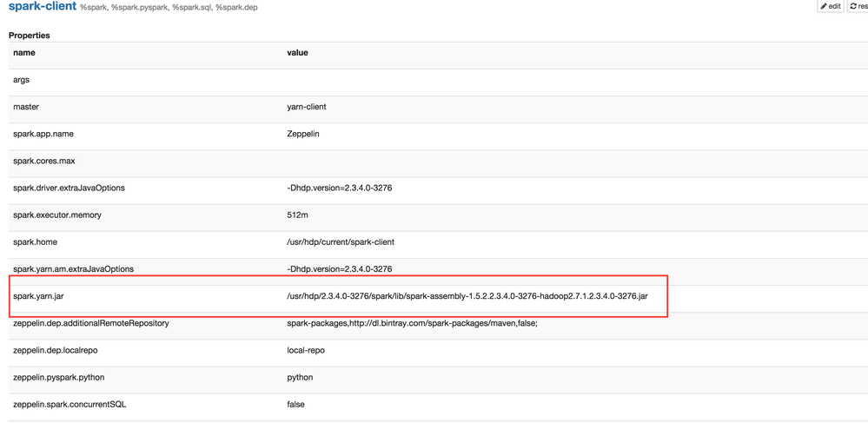This screenshot has height=423, width=868.
Task: Click the partially visible restart button
Action: click(x=858, y=6)
